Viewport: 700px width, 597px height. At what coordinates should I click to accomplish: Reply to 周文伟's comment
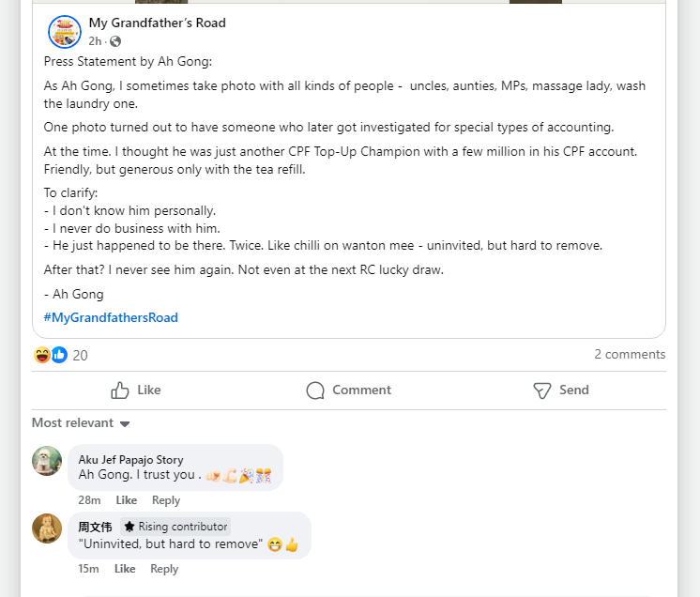tap(164, 569)
